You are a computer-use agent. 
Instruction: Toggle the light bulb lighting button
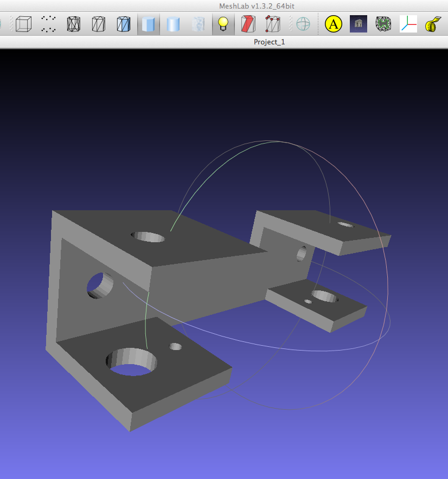223,24
